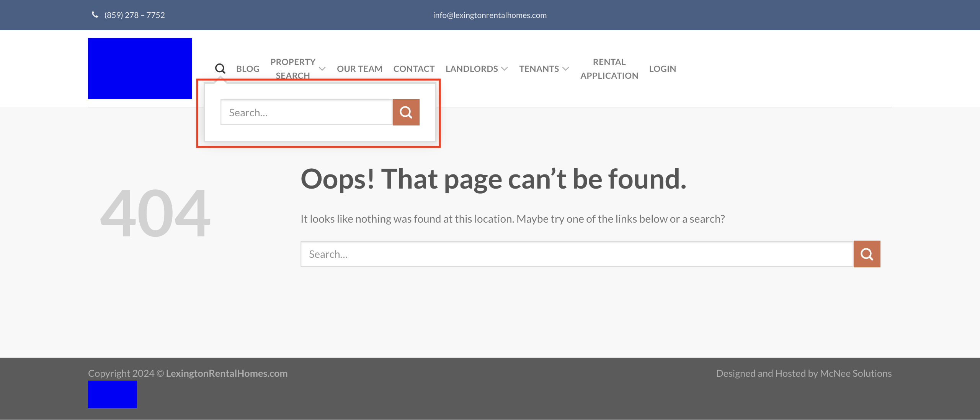The height and width of the screenshot is (420, 980).
Task: Go to the Our Team page
Action: [x=359, y=69]
